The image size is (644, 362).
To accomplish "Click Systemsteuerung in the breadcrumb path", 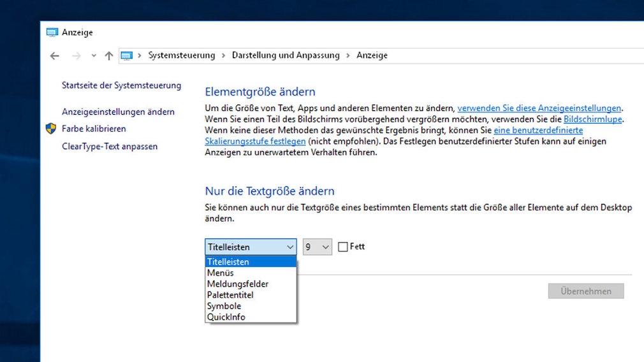I will [182, 55].
